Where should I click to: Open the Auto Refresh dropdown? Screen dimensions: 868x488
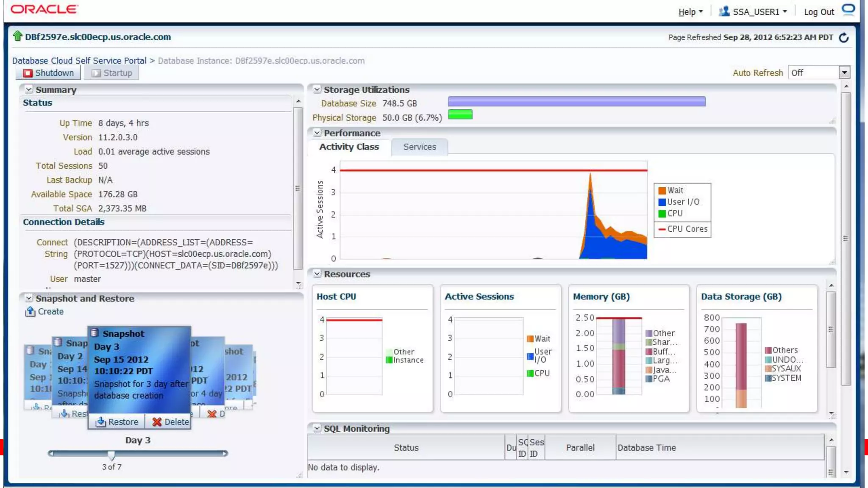[x=844, y=72]
